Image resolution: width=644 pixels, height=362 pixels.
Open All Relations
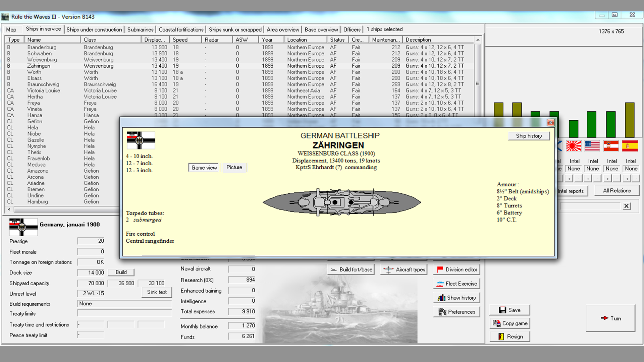[616, 191]
